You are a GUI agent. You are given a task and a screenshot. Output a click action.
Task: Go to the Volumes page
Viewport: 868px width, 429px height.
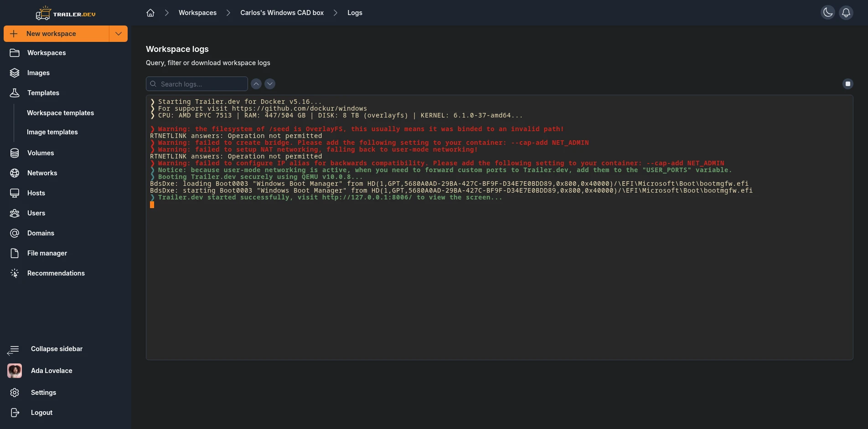[x=41, y=153]
